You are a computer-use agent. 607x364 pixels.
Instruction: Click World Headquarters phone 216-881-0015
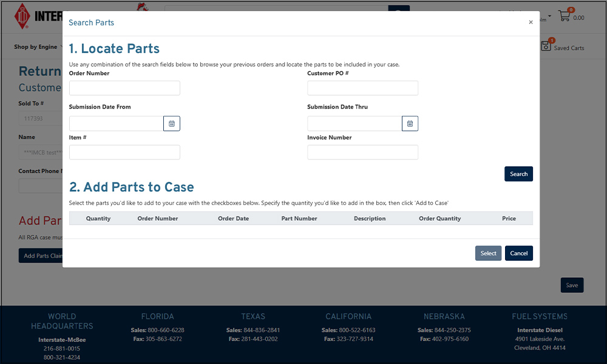coord(62,348)
